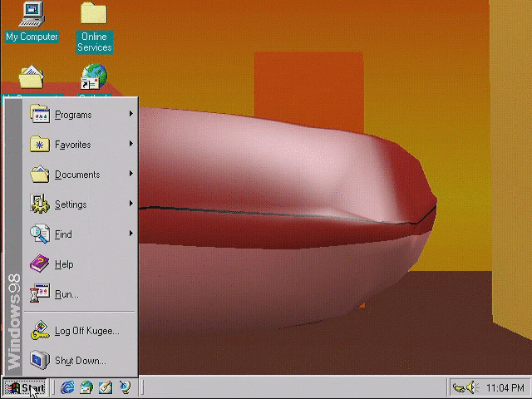532x399 pixels.
Task: Click the Task Scheduler tray icon
Action: click(x=459, y=387)
